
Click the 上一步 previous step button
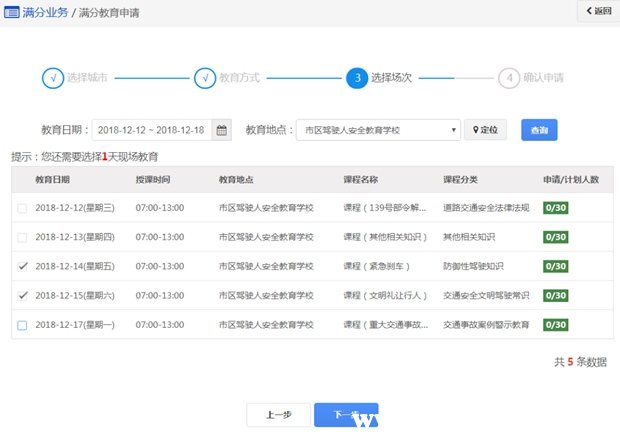click(x=278, y=415)
